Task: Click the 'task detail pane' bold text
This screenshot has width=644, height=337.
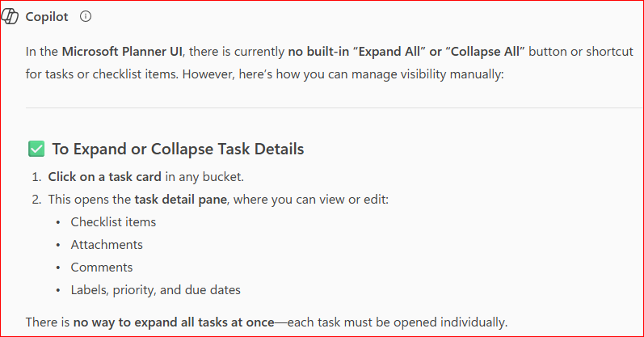Action: (x=181, y=200)
